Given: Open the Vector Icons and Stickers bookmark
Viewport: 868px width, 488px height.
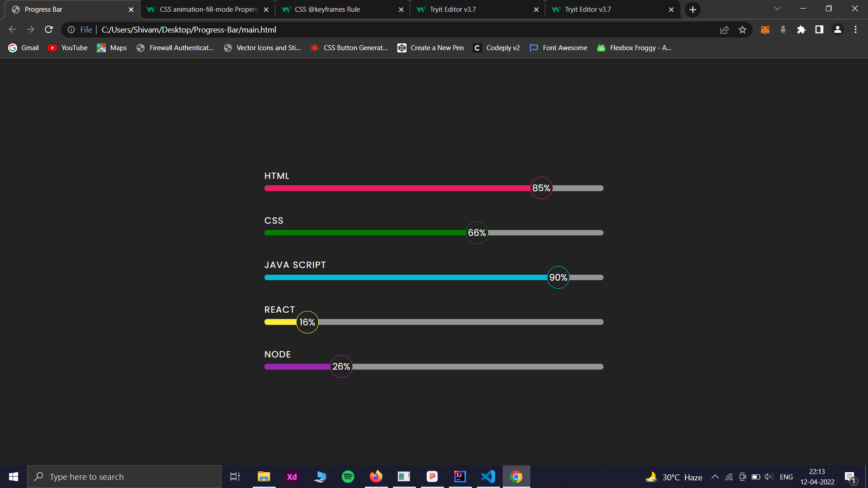Looking at the screenshot, I should click(x=262, y=47).
